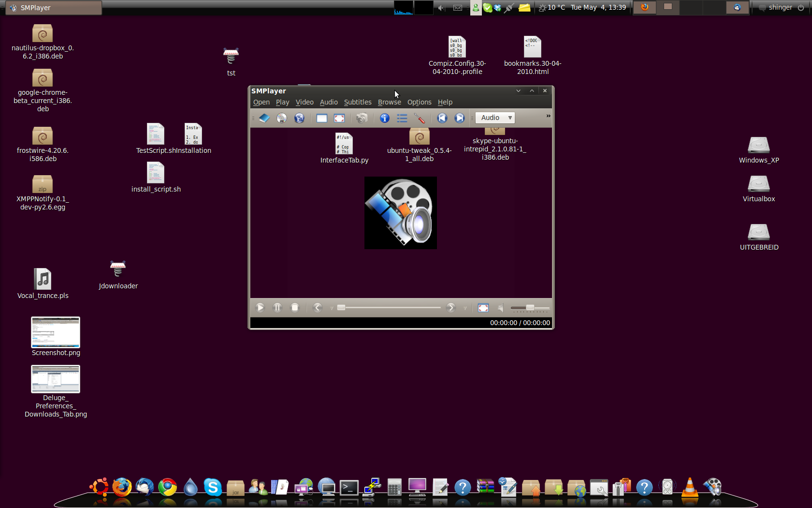Open the Options menu
The width and height of the screenshot is (812, 508).
419,102
